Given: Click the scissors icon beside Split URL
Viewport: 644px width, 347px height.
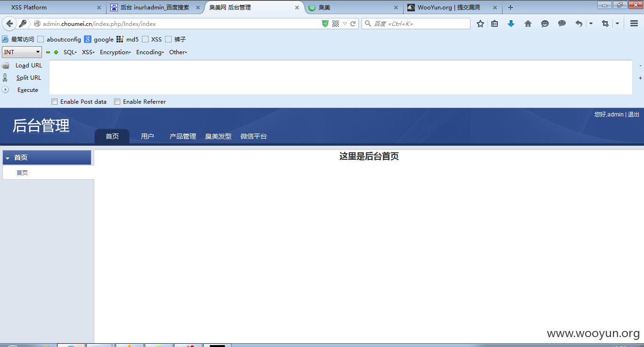Looking at the screenshot, I should [5, 78].
